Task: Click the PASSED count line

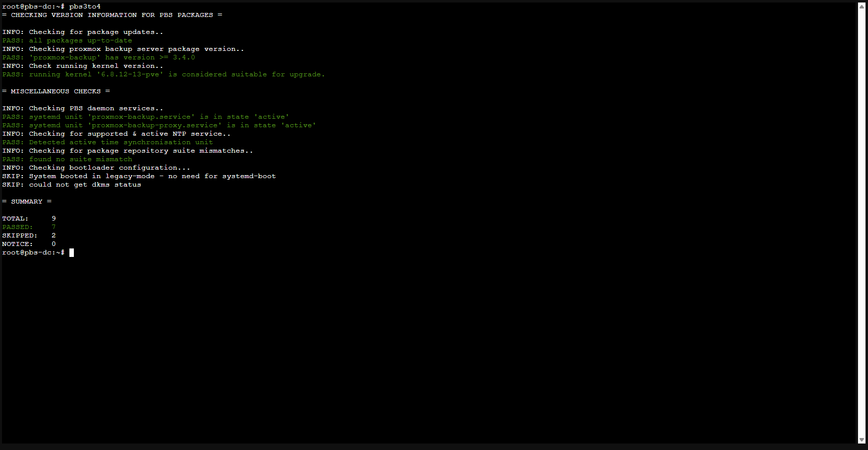Action: [28, 227]
